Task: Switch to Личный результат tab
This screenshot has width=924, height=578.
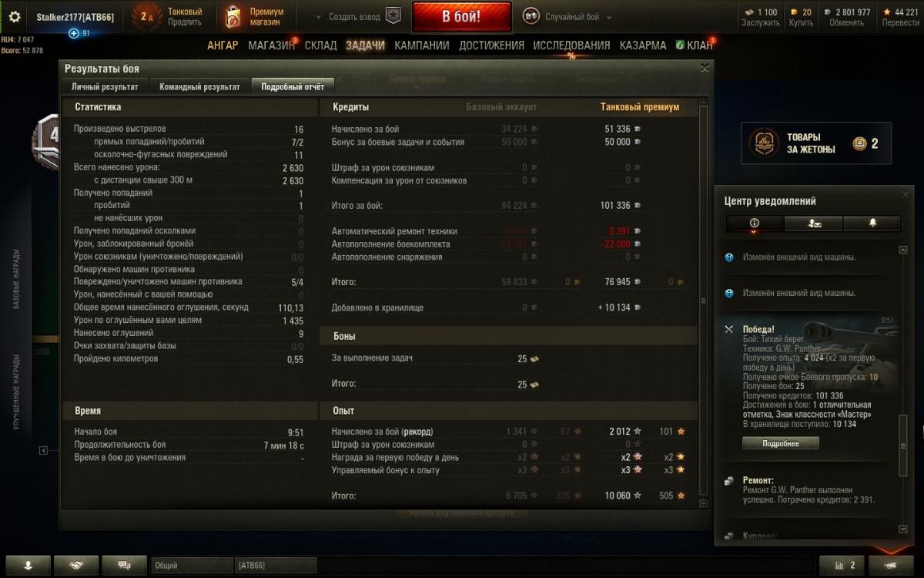Action: [105, 87]
